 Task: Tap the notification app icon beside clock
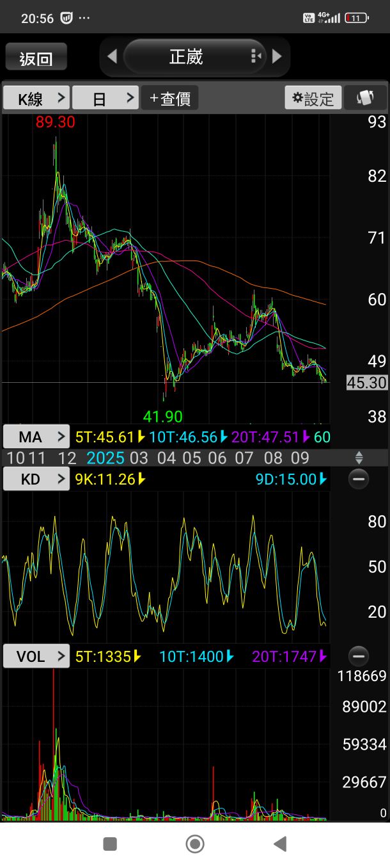point(66,18)
